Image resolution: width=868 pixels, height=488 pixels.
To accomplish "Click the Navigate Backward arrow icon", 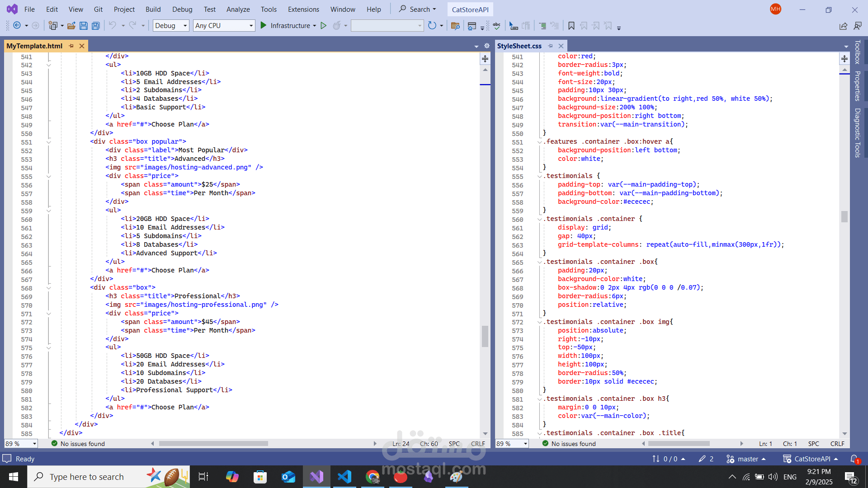I will [17, 26].
